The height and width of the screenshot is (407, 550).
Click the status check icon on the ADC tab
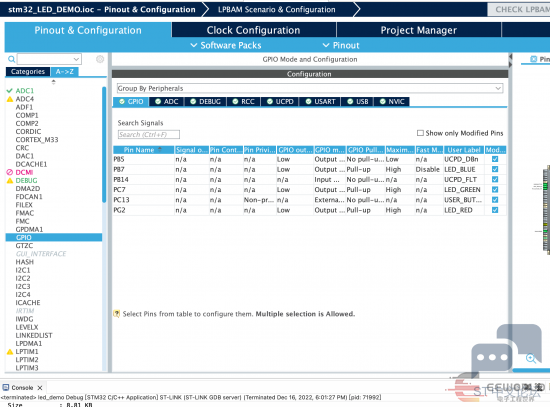click(158, 101)
